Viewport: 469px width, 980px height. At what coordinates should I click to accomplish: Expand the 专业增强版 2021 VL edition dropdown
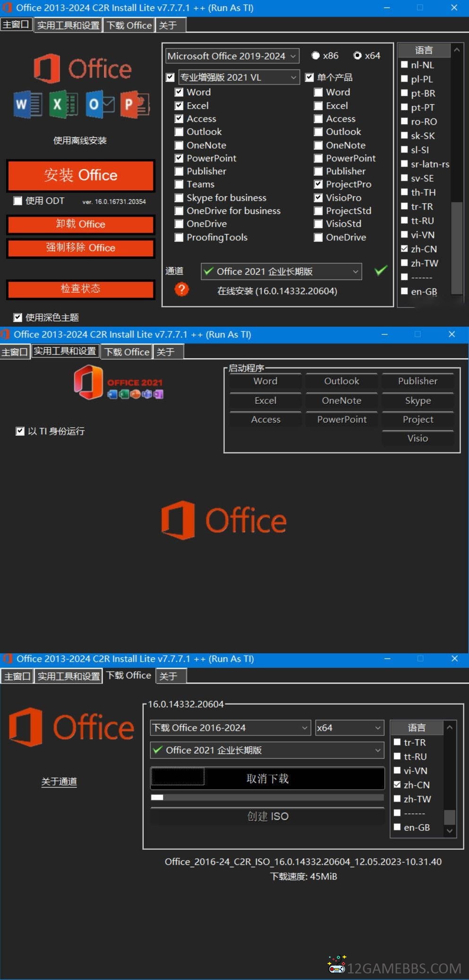coord(239,77)
